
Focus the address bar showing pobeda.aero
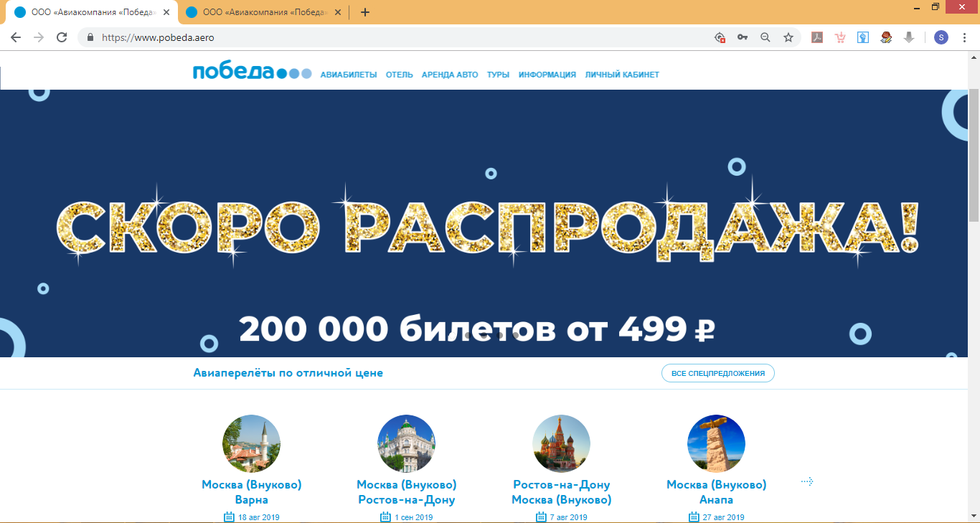402,37
